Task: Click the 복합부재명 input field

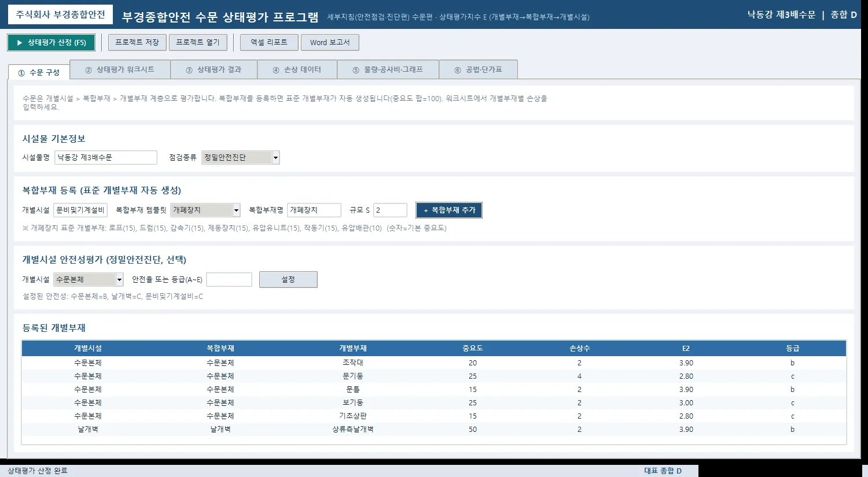Action: tap(314, 210)
